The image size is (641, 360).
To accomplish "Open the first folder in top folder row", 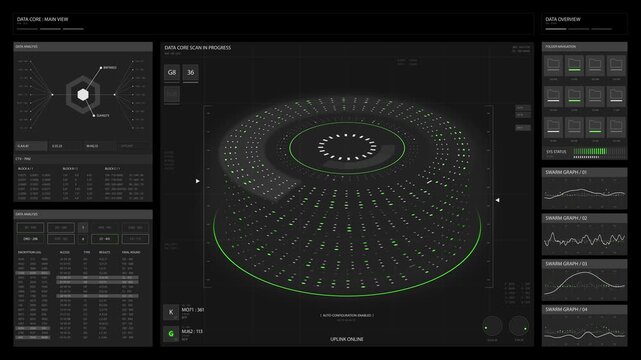I will click(554, 65).
